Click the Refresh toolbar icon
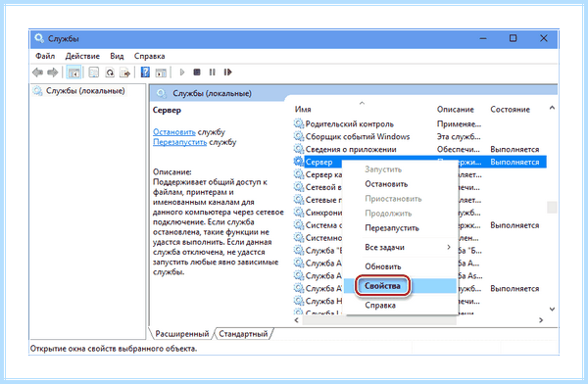This screenshot has width=588, height=384. 110,72
